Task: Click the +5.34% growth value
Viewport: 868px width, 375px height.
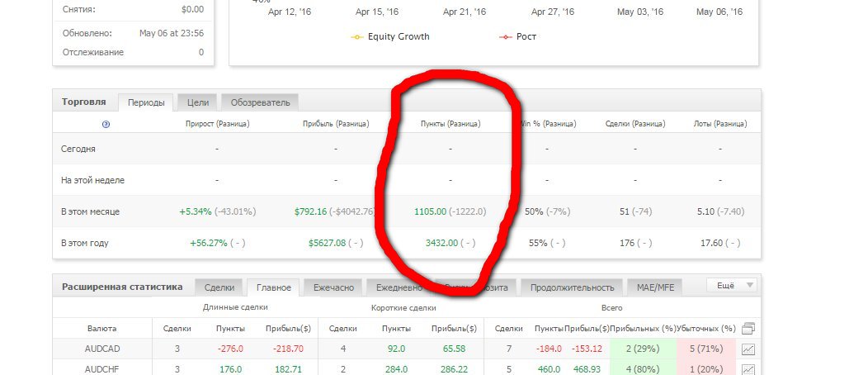Action: (x=196, y=211)
